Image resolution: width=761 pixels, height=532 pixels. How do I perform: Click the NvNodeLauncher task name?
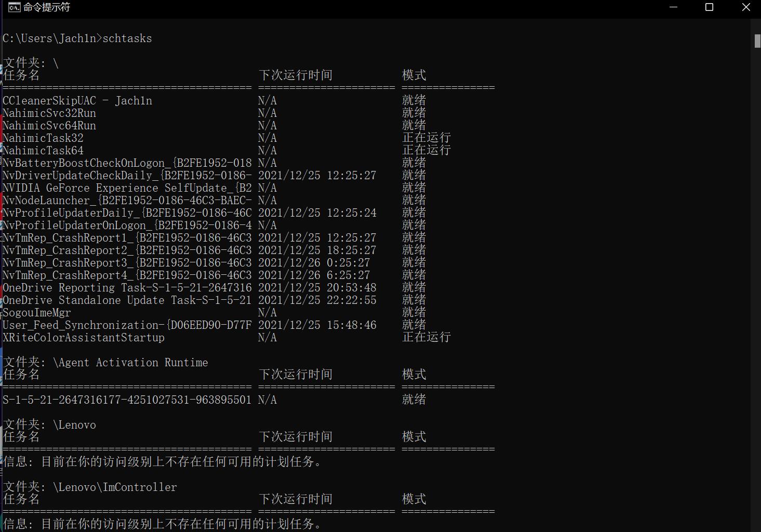127,200
